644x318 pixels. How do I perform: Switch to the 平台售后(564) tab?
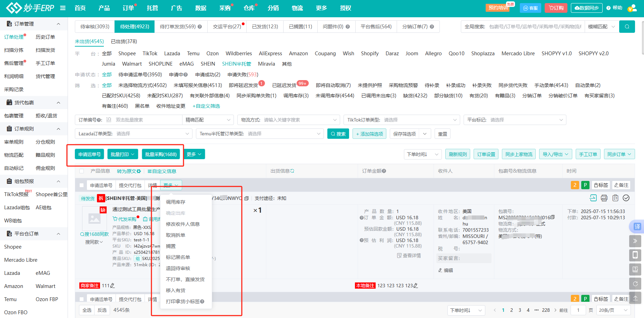coord(376,27)
